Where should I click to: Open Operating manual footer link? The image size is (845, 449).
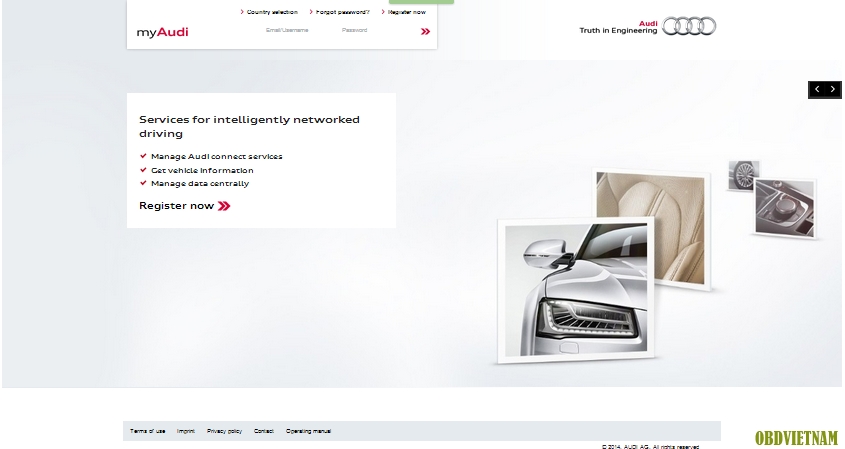pos(308,431)
